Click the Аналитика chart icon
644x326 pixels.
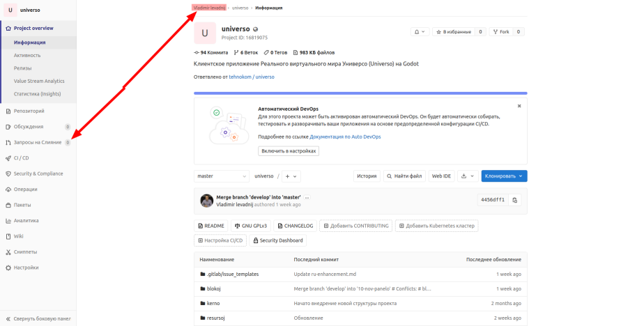pyautogui.click(x=8, y=221)
